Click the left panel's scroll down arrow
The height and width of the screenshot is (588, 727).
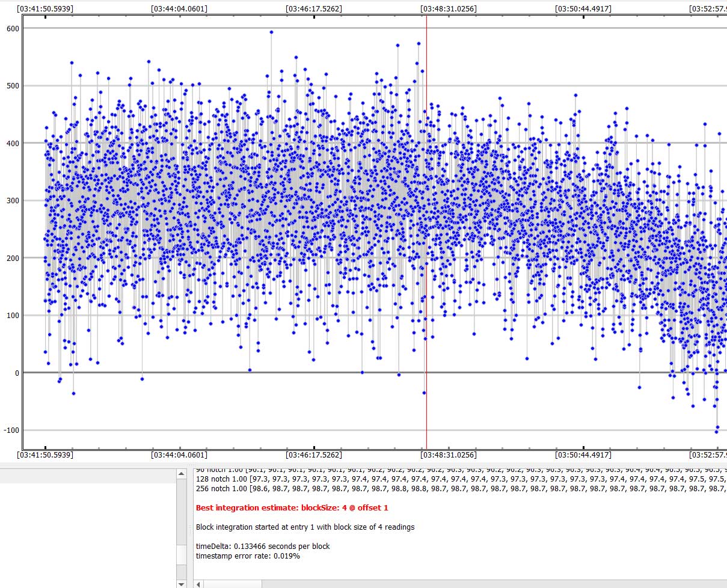(x=182, y=583)
